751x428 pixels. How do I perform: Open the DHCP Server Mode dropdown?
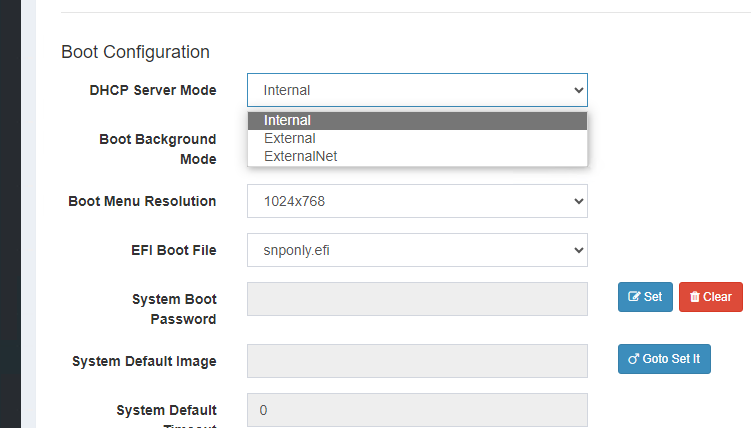417,90
